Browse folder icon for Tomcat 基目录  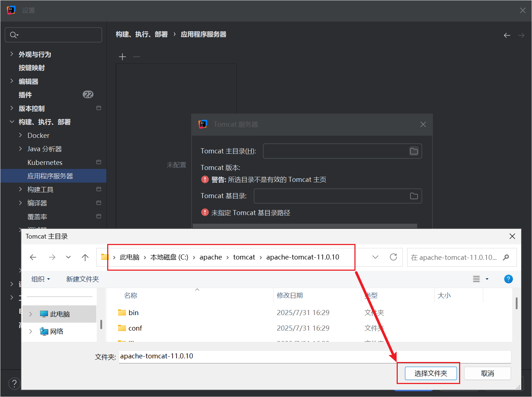(x=414, y=196)
